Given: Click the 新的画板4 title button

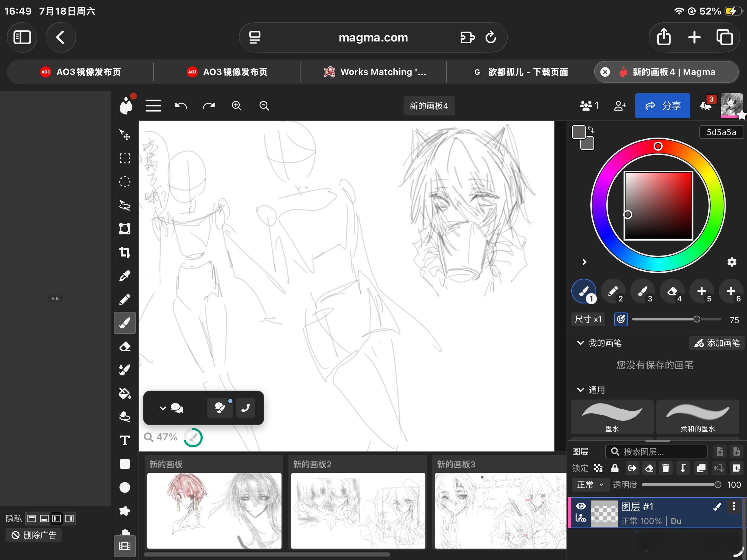Looking at the screenshot, I should click(429, 106).
